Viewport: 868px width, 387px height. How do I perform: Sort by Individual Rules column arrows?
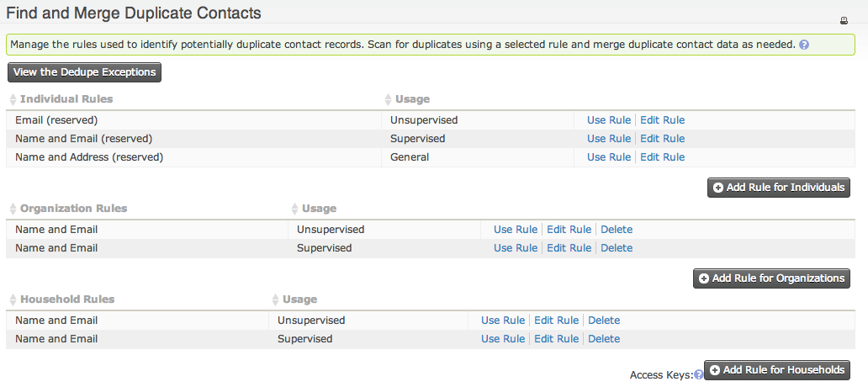(13, 99)
